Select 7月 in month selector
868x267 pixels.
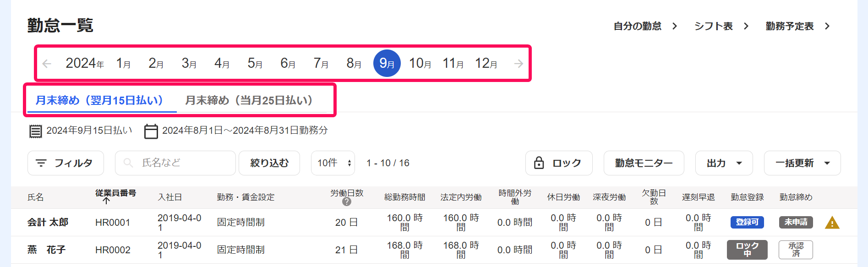pyautogui.click(x=321, y=63)
